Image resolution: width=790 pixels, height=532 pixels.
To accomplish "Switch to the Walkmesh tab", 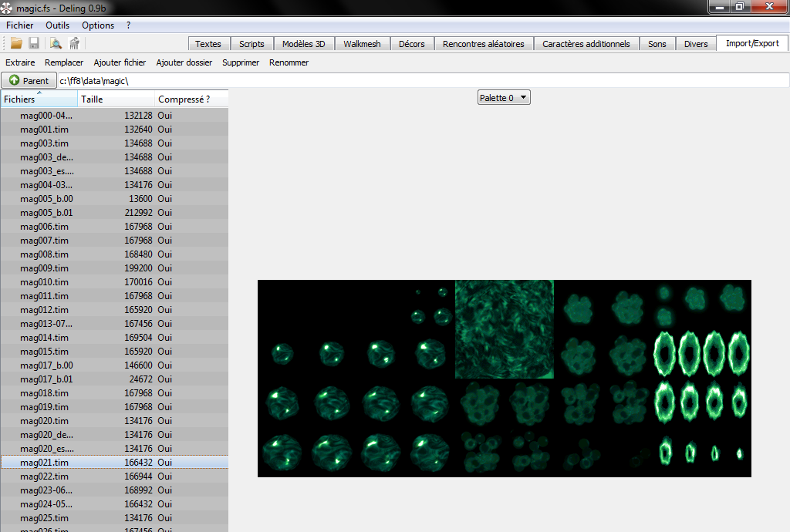I will click(362, 44).
